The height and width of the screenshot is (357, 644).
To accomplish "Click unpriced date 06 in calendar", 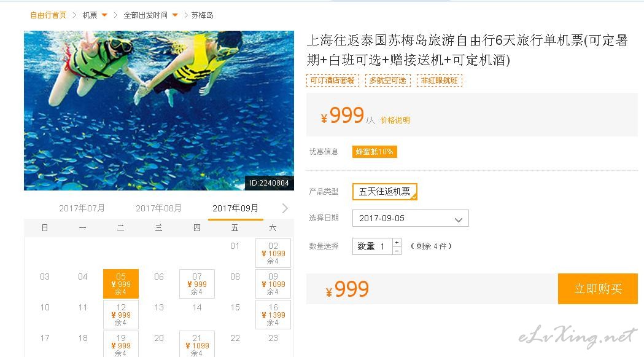I will 159,277.
